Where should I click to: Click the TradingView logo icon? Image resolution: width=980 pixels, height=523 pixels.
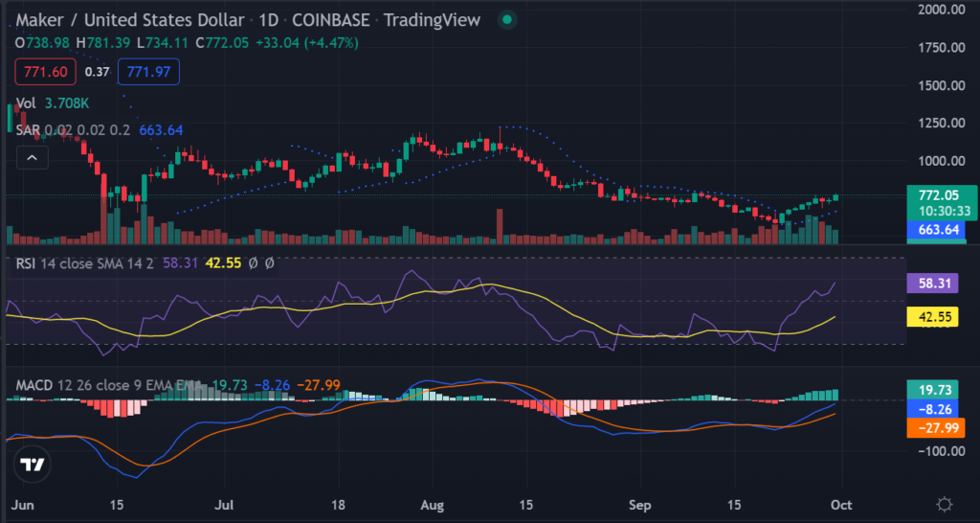coord(33,465)
